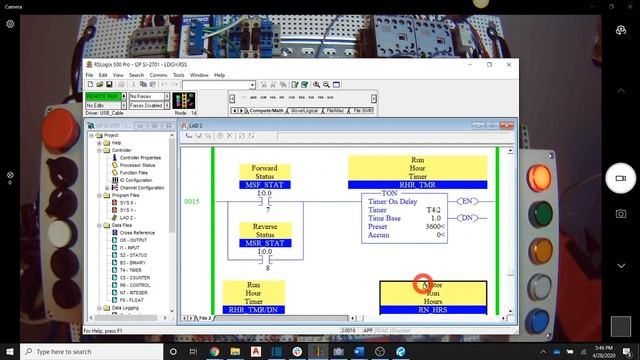The height and width of the screenshot is (360, 640).
Task: Click the Copy icon in the toolbar
Action: [143, 84]
